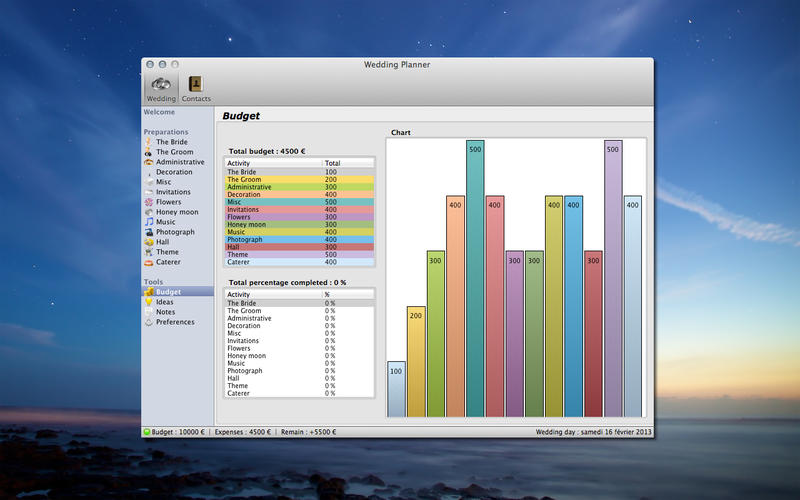Zoom the window with the third title bar button
Screen dimensions: 800x500
click(174, 64)
